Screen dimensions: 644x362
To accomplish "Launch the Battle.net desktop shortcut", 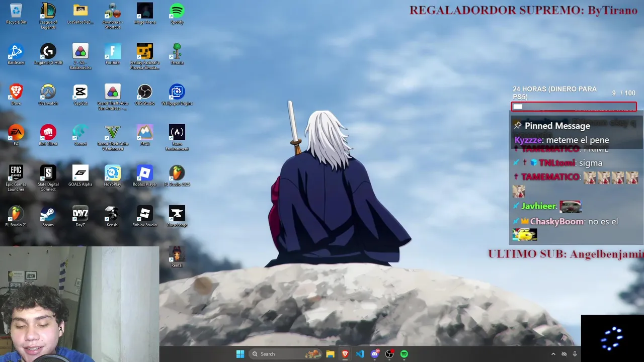I will pos(16,54).
